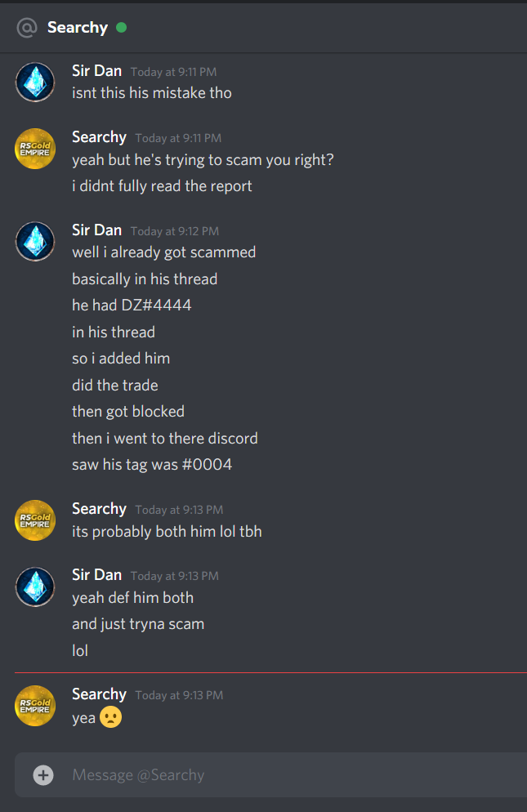
Task: Click Sir Dan username above "isnt this his mistake"
Action: point(97,70)
